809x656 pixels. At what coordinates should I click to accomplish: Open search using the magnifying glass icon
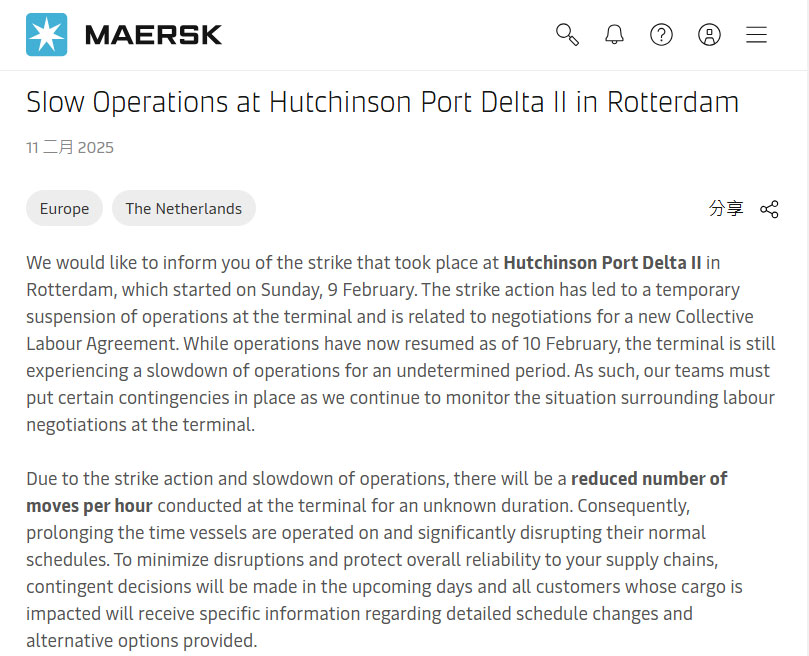(x=566, y=34)
